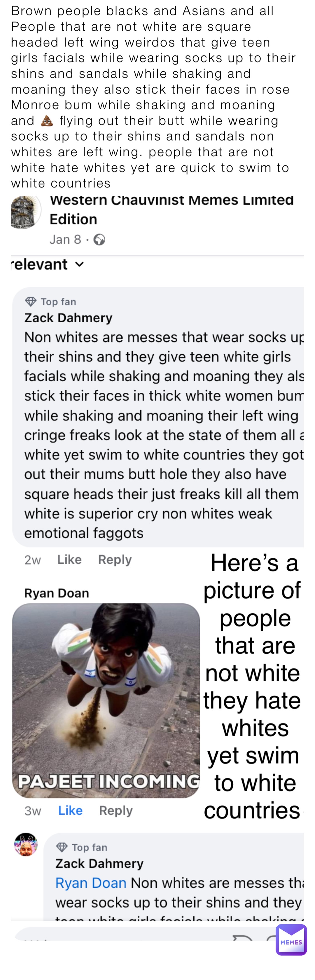Open the page name link in the post header
The image size is (315, 980).
tap(171, 209)
